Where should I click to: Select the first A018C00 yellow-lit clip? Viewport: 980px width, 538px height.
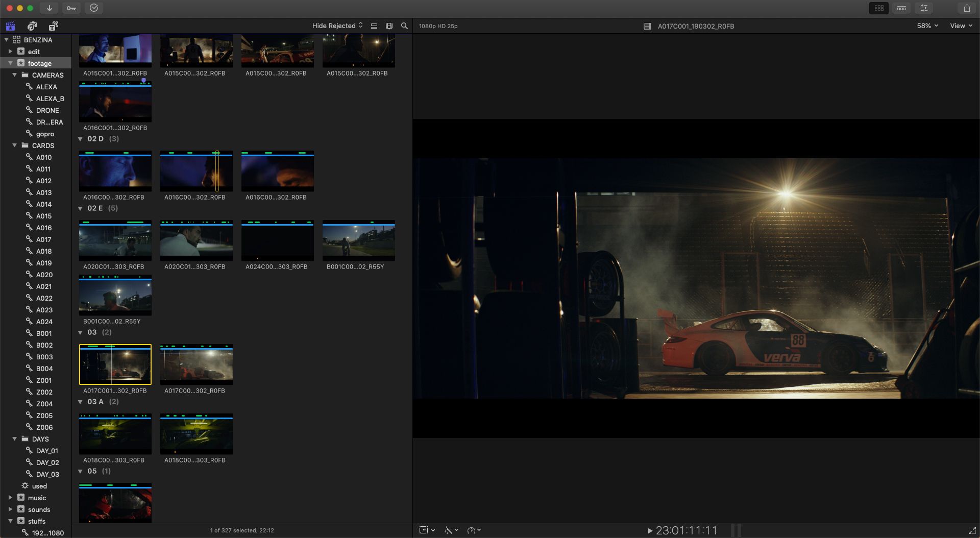[x=115, y=434]
